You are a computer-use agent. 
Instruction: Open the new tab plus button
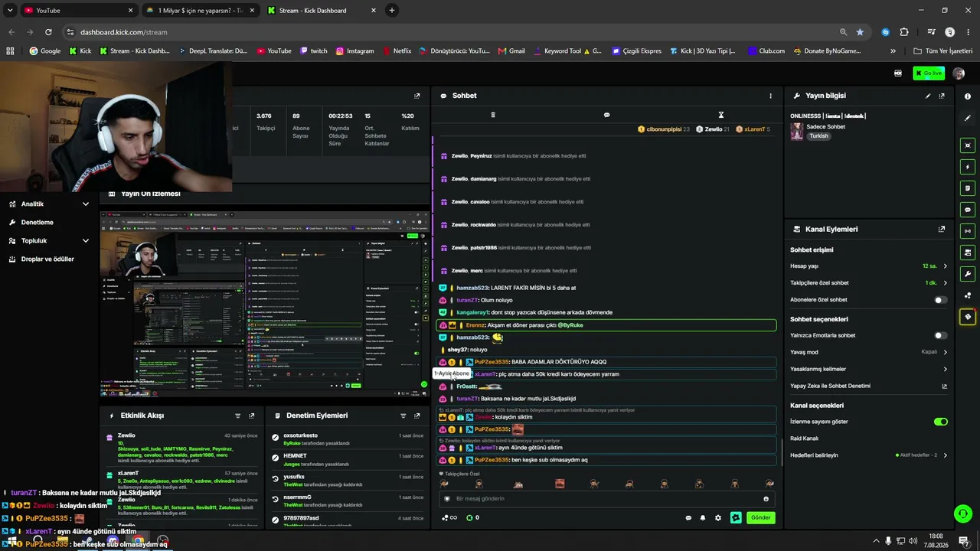coord(392,11)
